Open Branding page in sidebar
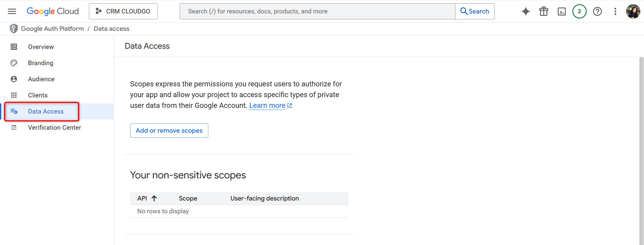This screenshot has width=644, height=245. (x=41, y=63)
